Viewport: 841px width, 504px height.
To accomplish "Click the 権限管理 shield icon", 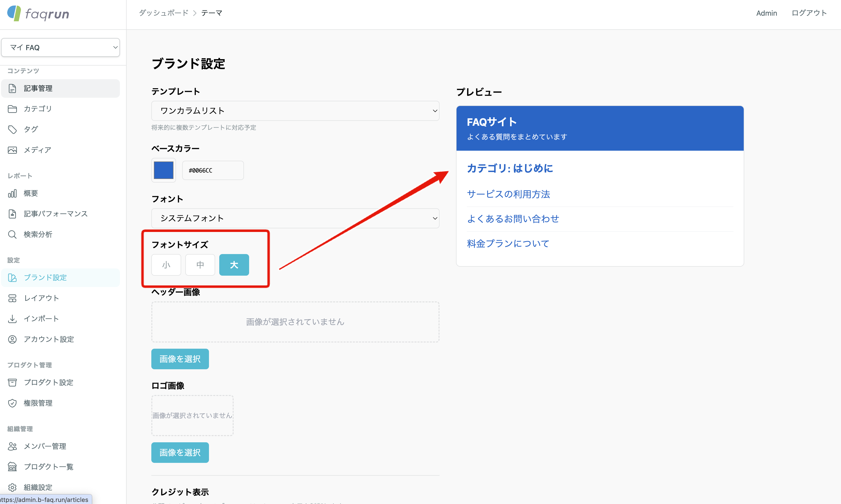I will pos(12,403).
